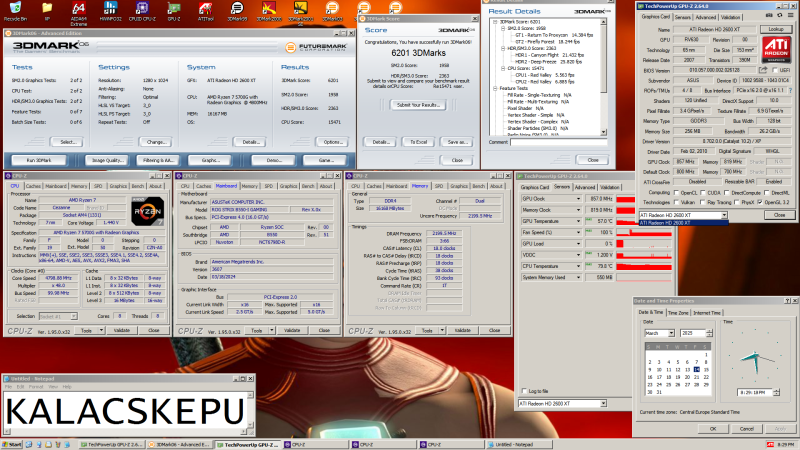Toggle the Ray Tracing checkbox

click(x=703, y=203)
